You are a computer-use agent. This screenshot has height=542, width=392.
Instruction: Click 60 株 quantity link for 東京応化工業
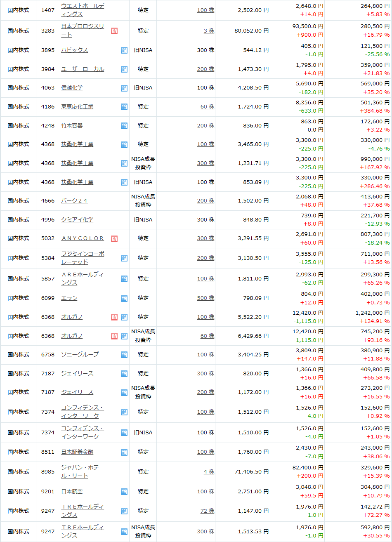tap(207, 106)
